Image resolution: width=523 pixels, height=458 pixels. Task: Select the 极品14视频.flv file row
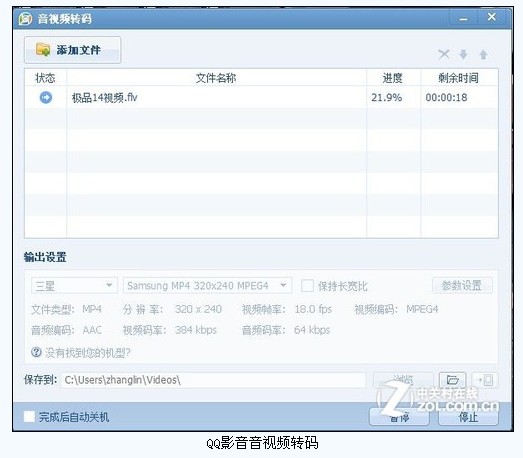click(262, 97)
